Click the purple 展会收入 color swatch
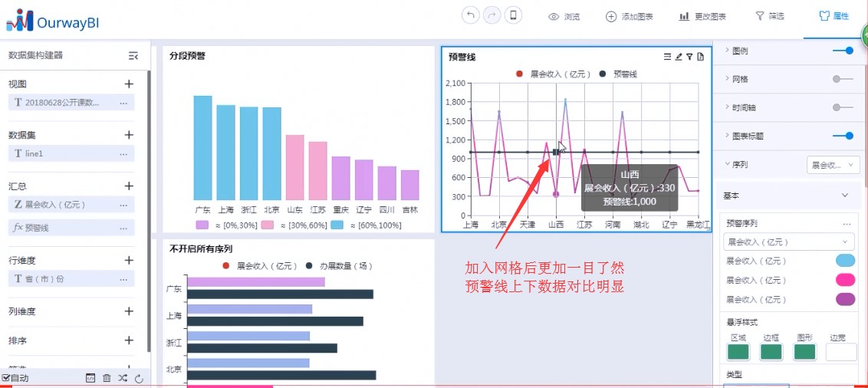 (x=845, y=300)
